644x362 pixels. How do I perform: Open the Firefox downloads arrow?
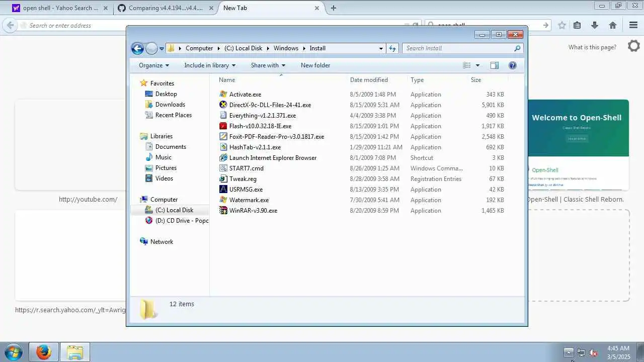pos(595,25)
